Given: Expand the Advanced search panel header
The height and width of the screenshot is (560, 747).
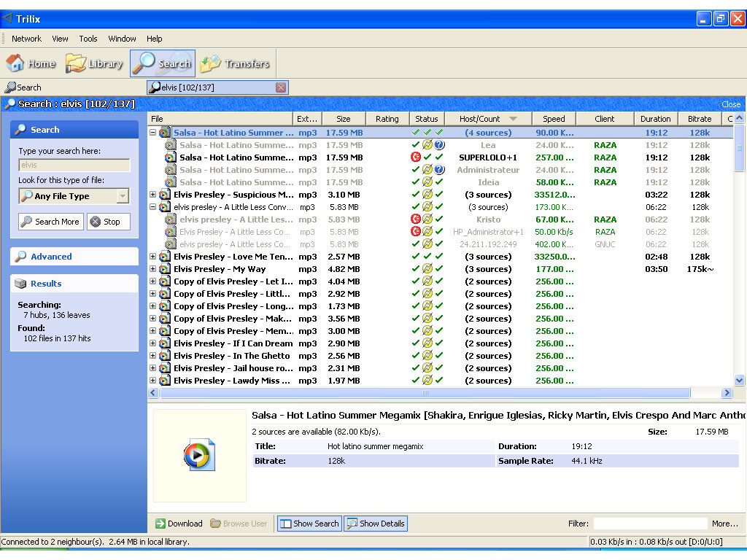Looking at the screenshot, I should 74,256.
